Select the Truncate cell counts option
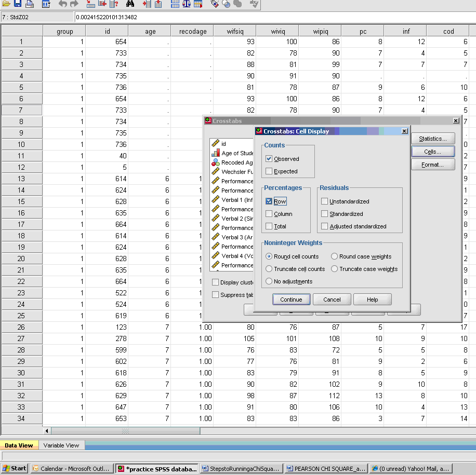 click(x=269, y=269)
